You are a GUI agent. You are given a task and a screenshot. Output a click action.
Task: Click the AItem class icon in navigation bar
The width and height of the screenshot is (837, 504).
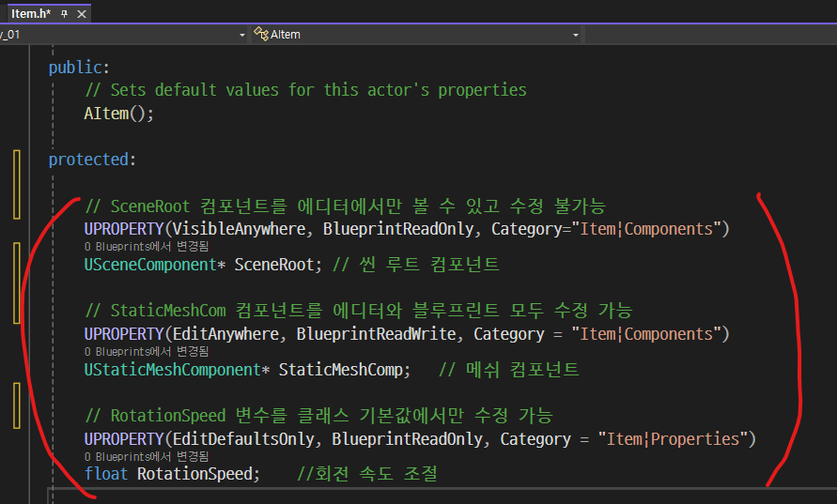coord(261,34)
